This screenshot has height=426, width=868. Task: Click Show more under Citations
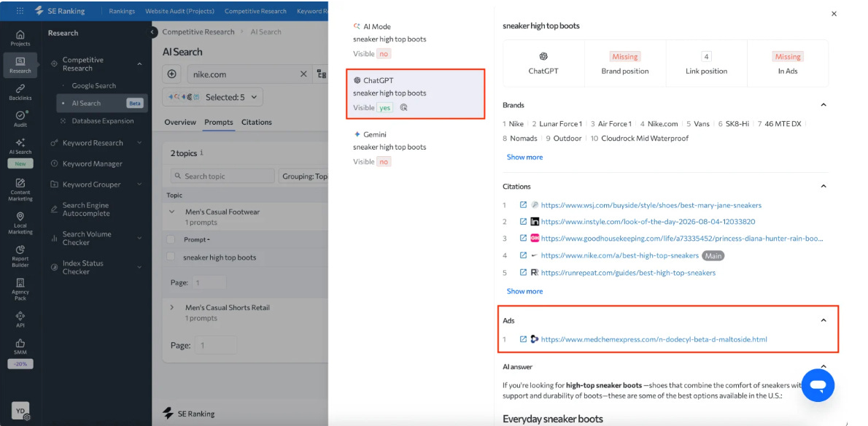[524, 291]
